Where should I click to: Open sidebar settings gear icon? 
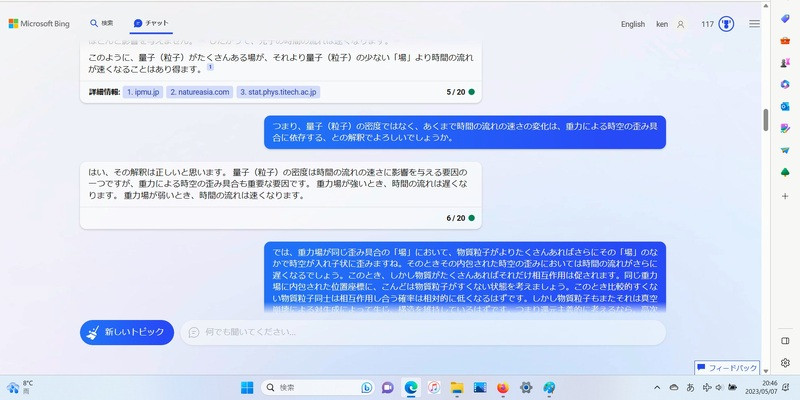click(785, 362)
